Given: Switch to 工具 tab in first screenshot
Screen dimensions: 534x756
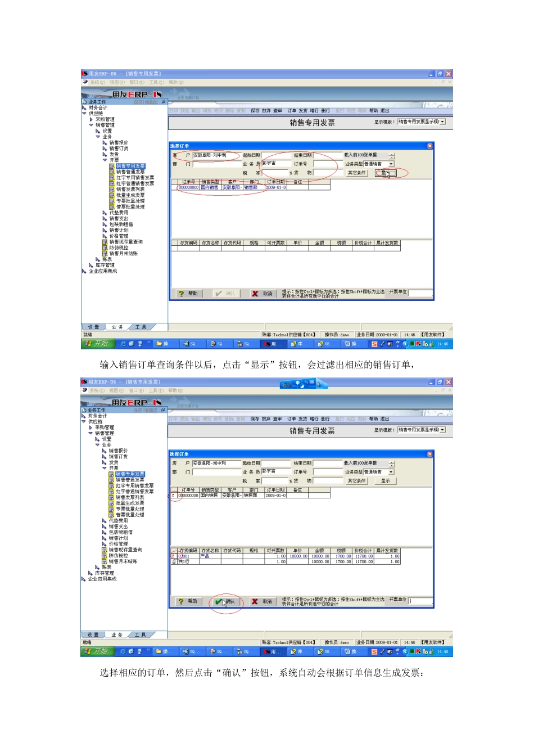Looking at the screenshot, I should (141, 327).
